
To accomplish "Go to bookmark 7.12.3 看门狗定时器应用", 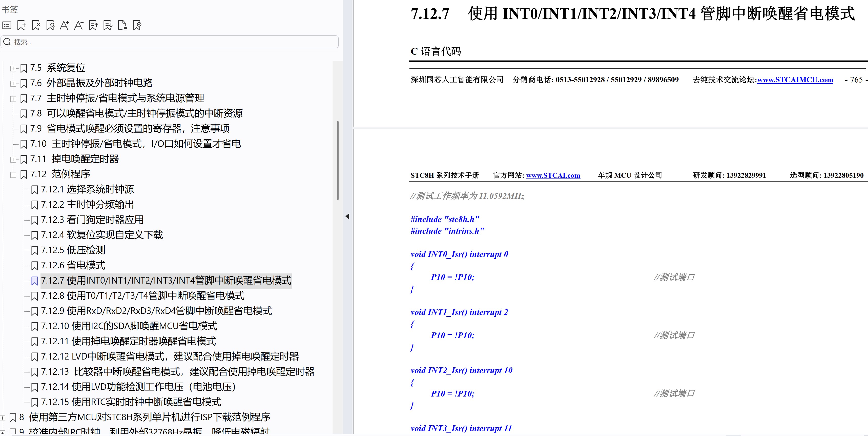I will [x=92, y=220].
